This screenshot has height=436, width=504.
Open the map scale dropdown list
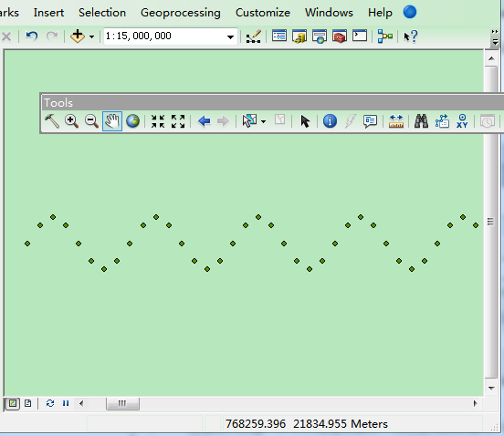(x=230, y=36)
